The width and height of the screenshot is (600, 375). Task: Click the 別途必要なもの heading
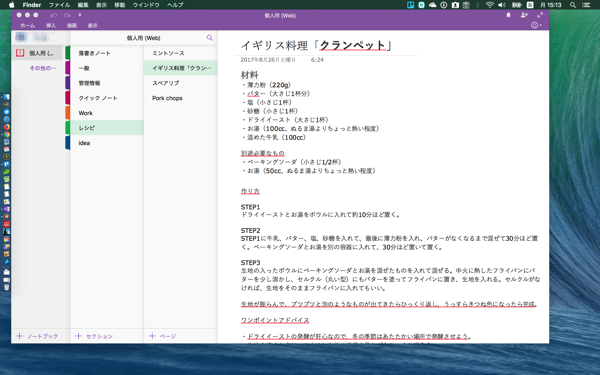[262, 153]
